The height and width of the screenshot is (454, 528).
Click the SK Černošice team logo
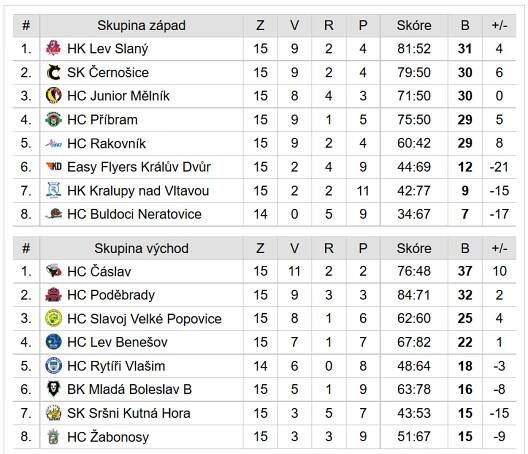click(53, 72)
